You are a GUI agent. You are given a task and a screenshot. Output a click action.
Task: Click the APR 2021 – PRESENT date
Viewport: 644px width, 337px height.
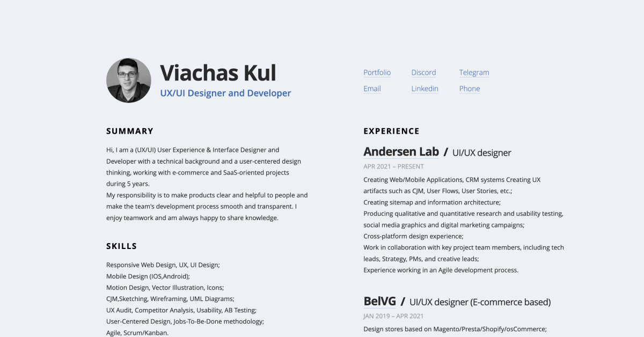393,166
